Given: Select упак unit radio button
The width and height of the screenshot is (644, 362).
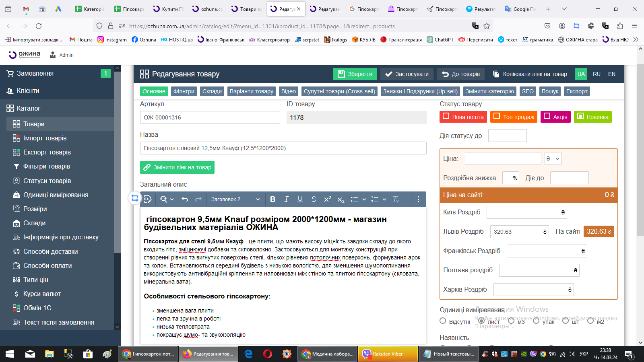Looking at the screenshot, I should pyautogui.click(x=536, y=321).
